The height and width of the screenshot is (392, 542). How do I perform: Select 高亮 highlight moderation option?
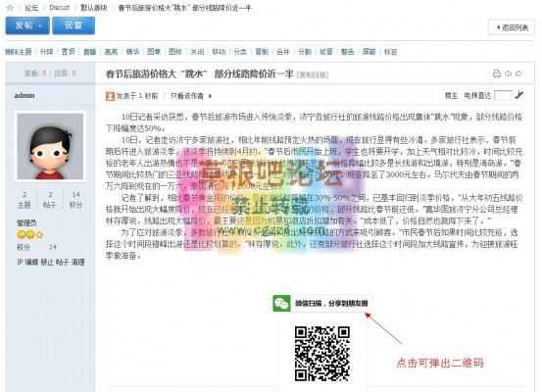(x=111, y=52)
